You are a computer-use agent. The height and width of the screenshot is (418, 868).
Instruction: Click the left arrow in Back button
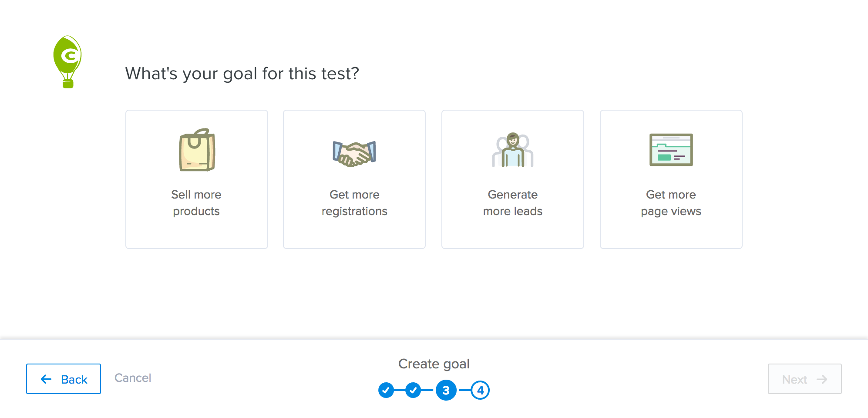click(46, 379)
